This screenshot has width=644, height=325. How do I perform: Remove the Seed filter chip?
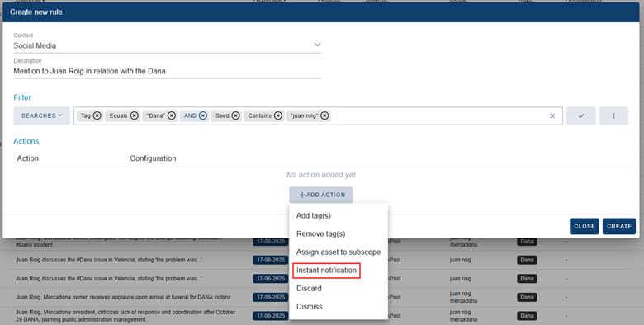coord(236,115)
